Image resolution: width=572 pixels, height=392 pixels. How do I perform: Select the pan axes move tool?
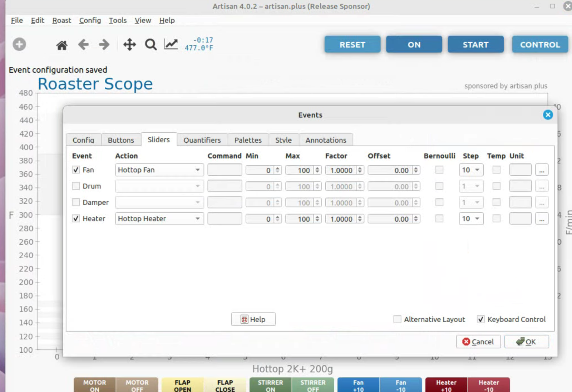pos(129,45)
